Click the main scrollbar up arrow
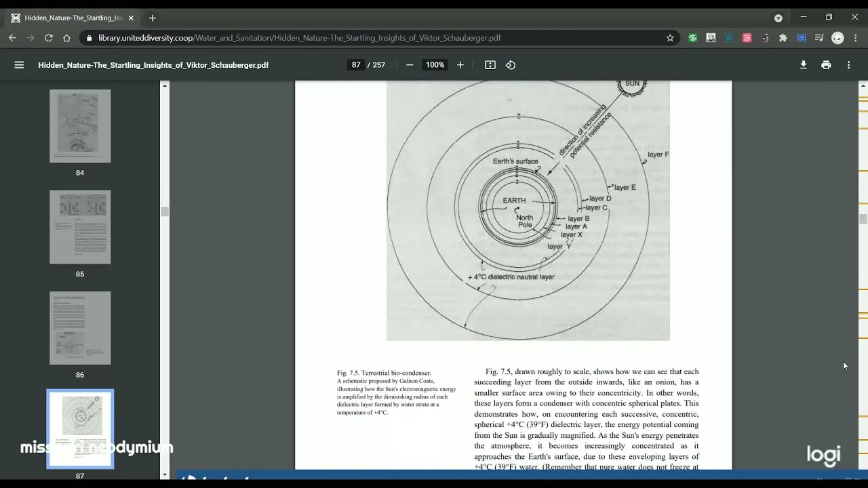 (x=863, y=85)
